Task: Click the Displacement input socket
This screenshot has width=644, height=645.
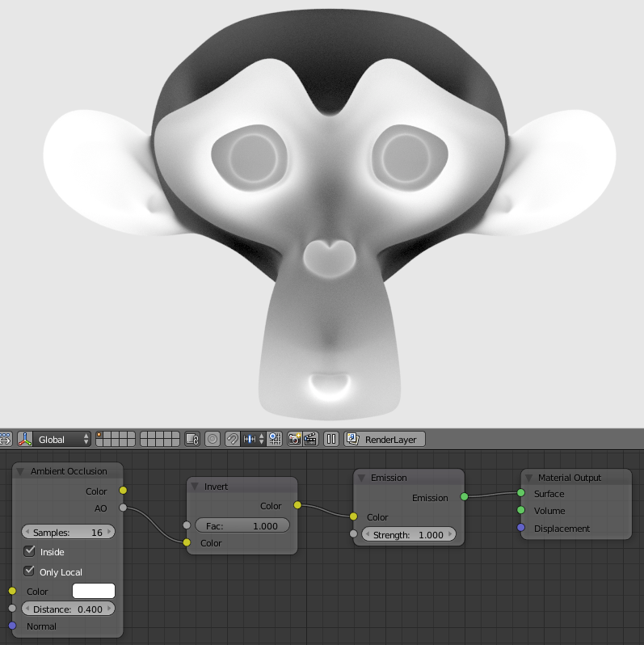Action: (x=521, y=527)
